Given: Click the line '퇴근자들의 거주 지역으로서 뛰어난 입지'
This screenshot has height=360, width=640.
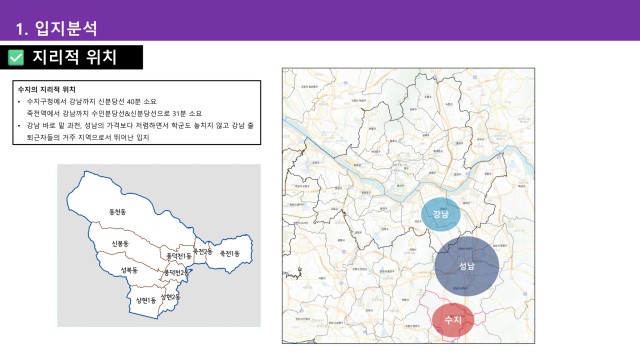Looking at the screenshot, I should pyautogui.click(x=88, y=138).
